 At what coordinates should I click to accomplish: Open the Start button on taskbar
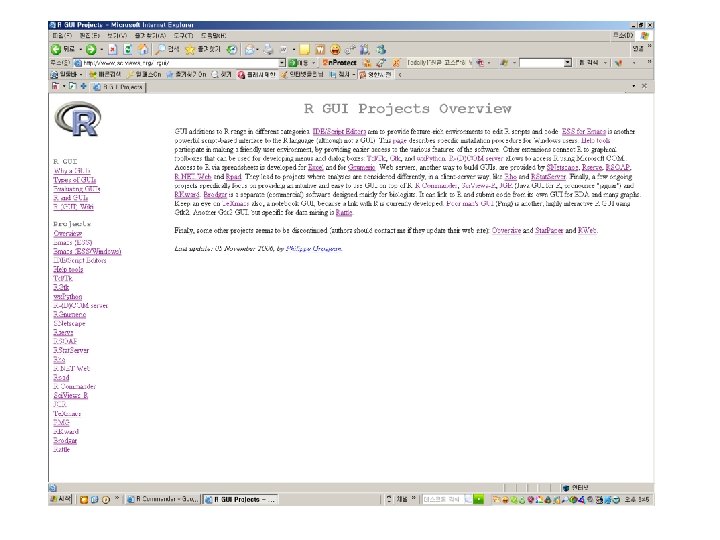click(x=61, y=499)
